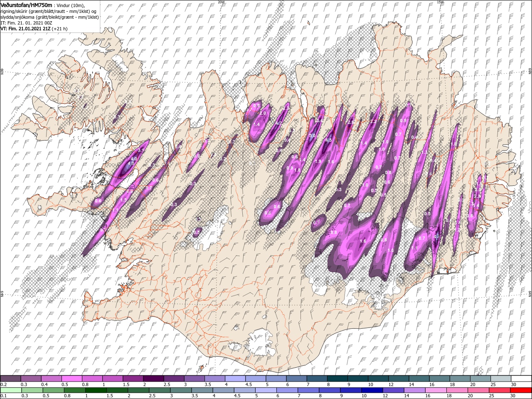Select the medium green 0.8 swatch, lower scale
532x399 pixels.
coord(74,390)
